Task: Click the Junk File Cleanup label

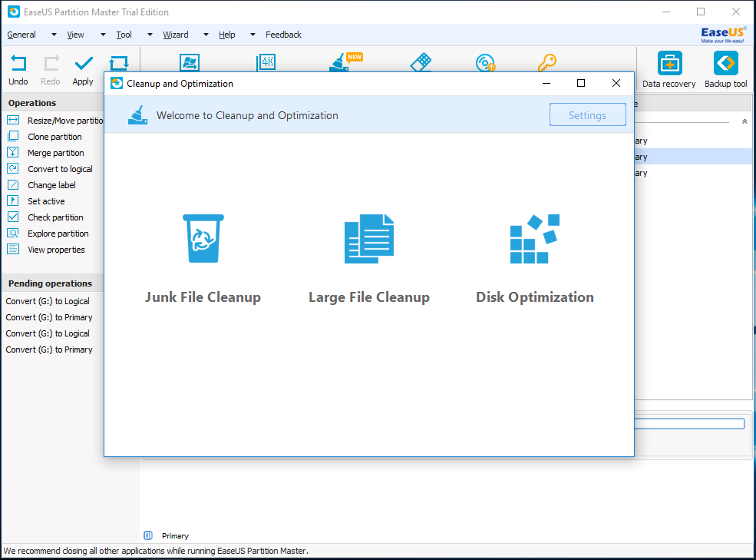Action: point(203,297)
